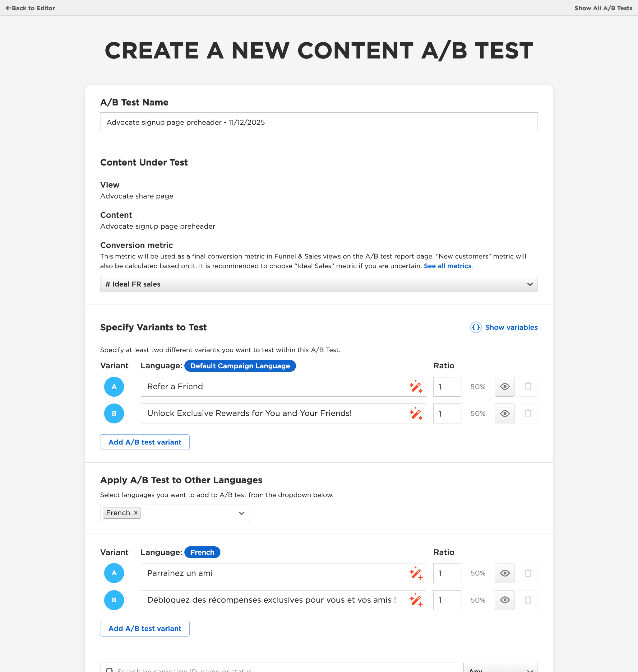Remove the French language tag
This screenshot has width=638, height=672.
(136, 513)
